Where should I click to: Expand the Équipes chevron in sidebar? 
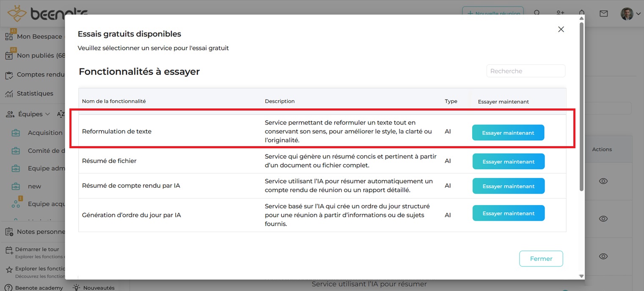click(47, 114)
